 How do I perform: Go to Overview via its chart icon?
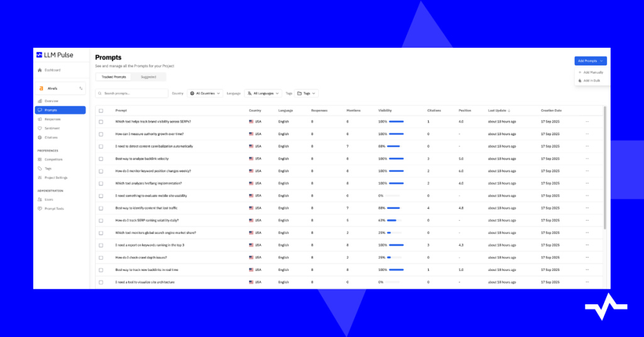click(40, 101)
